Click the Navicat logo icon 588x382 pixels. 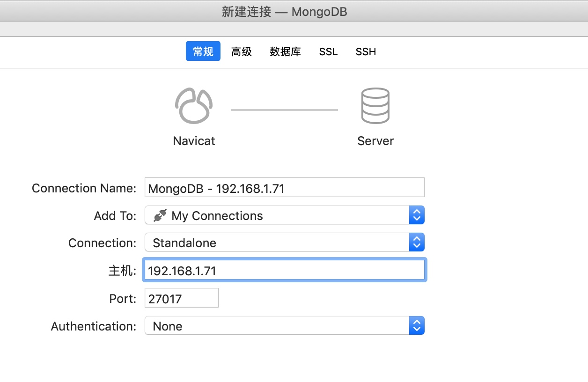pos(194,106)
